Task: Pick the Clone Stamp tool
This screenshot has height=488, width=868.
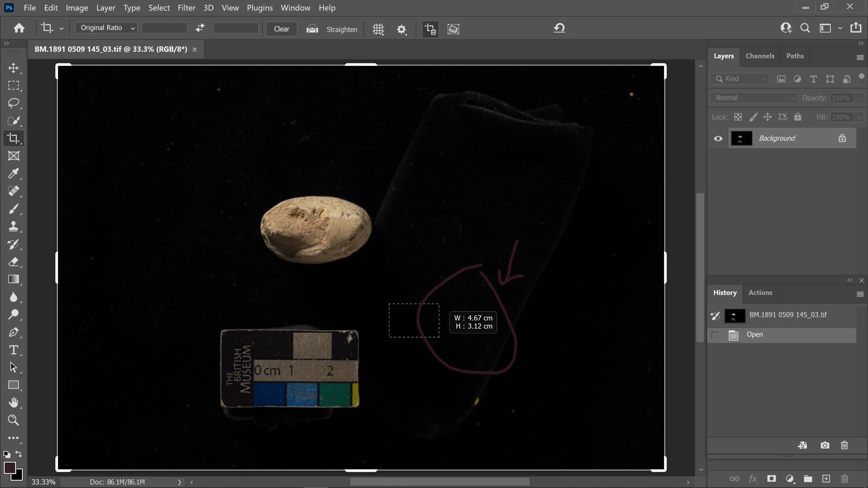Action: (14, 226)
